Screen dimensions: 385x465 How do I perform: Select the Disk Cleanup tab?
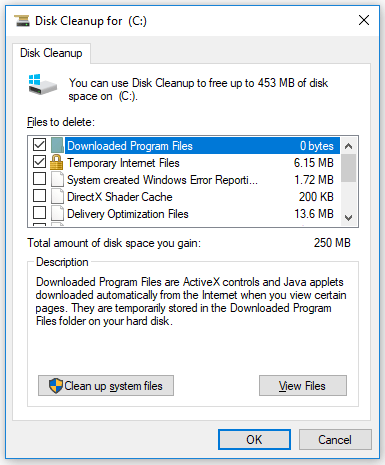[51, 53]
